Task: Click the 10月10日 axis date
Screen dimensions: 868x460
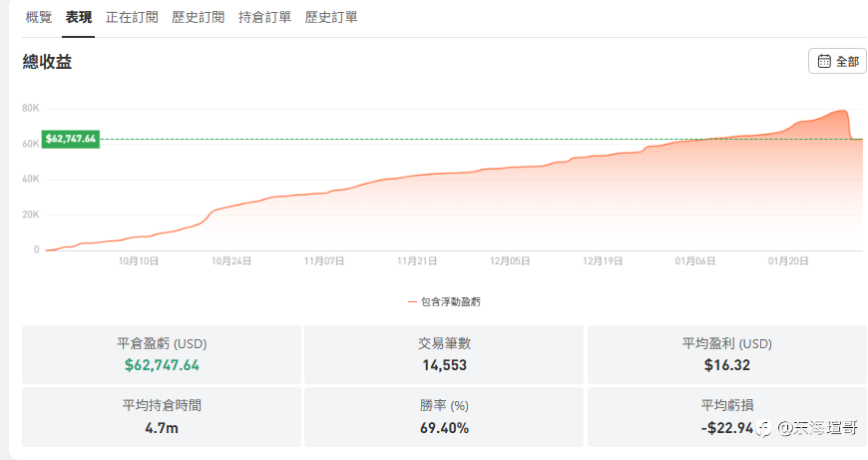Action: [139, 260]
